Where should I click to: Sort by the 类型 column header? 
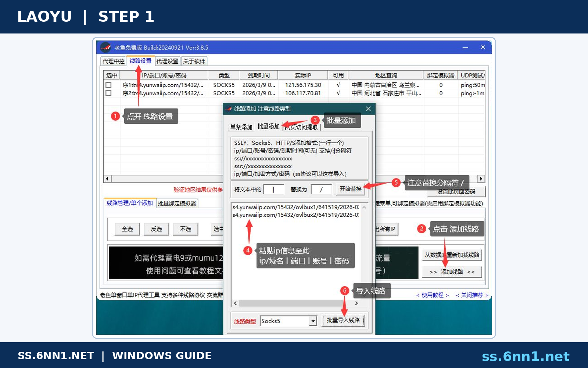click(x=224, y=75)
